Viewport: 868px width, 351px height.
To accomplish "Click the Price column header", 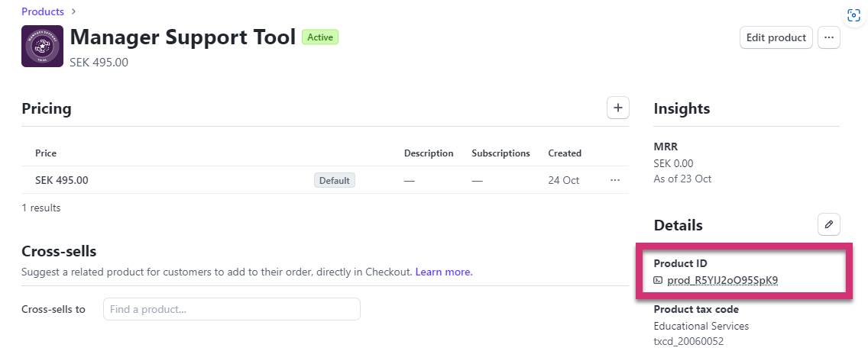I will click(x=46, y=153).
